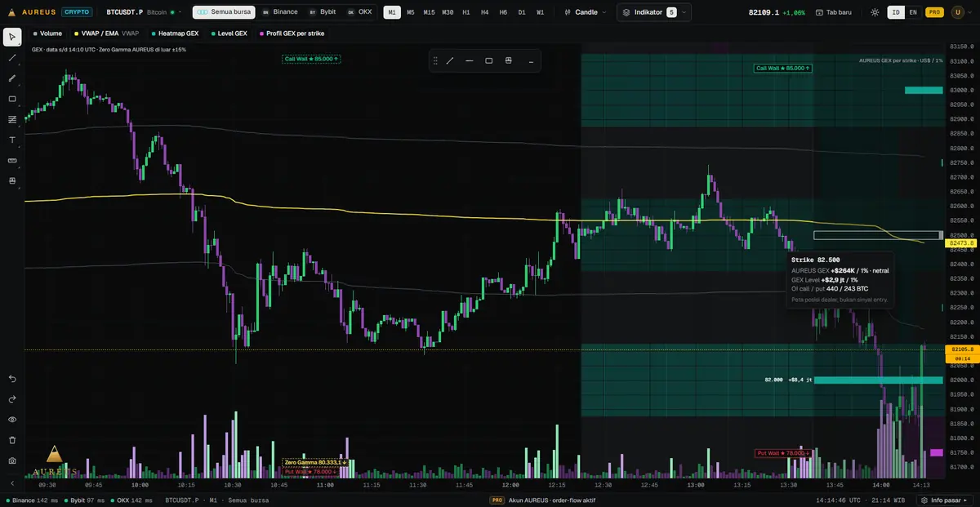
Task: Collapse the left toolbar with chevron
Action: [x=12, y=483]
